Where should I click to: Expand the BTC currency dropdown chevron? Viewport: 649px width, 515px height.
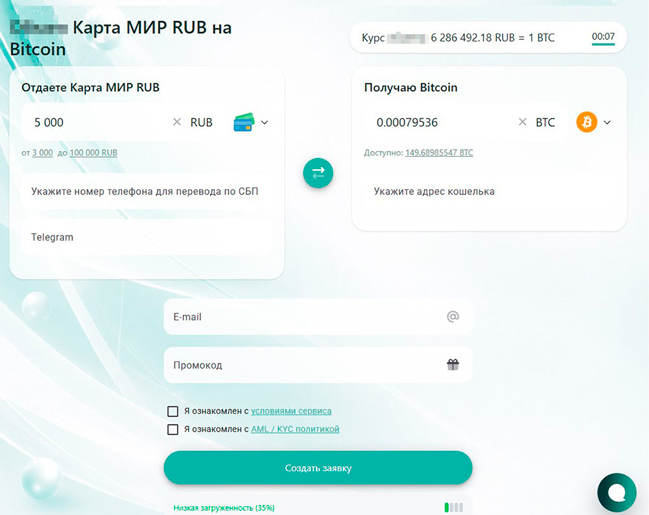607,123
